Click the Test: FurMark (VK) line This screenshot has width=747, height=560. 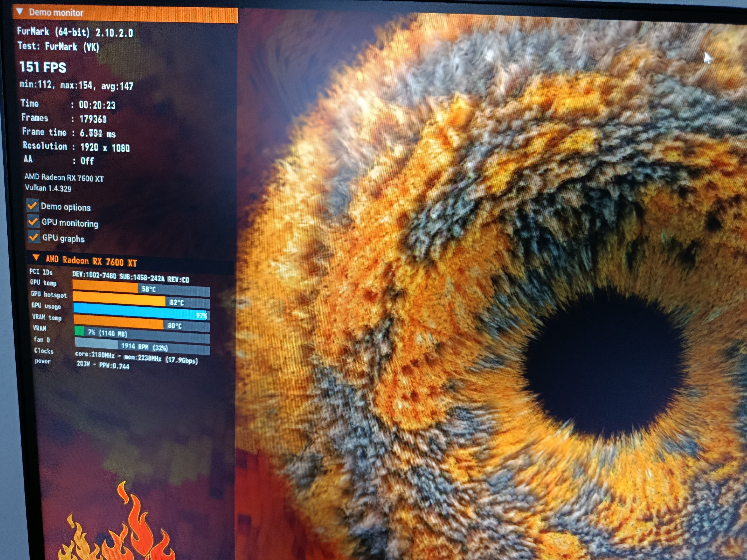58,46
